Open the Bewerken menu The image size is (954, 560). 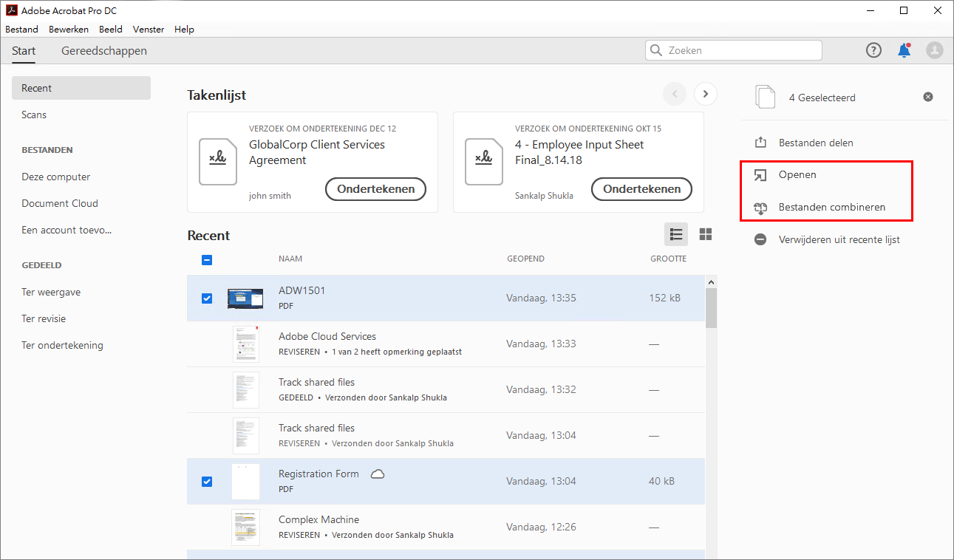[x=69, y=30]
